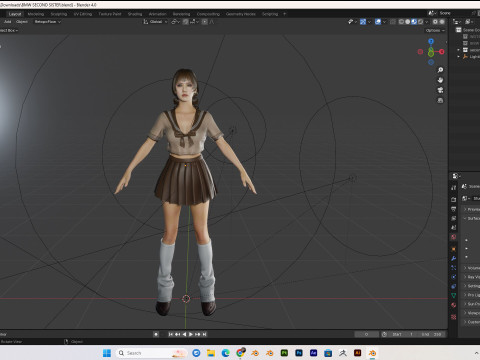Open the overlays options dropdown arrow

click(384, 22)
